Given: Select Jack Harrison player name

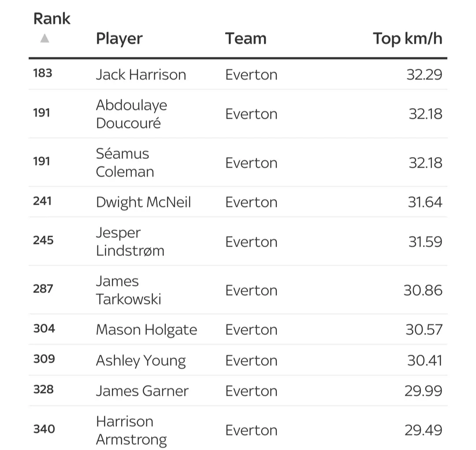Looking at the screenshot, I should click(141, 75).
